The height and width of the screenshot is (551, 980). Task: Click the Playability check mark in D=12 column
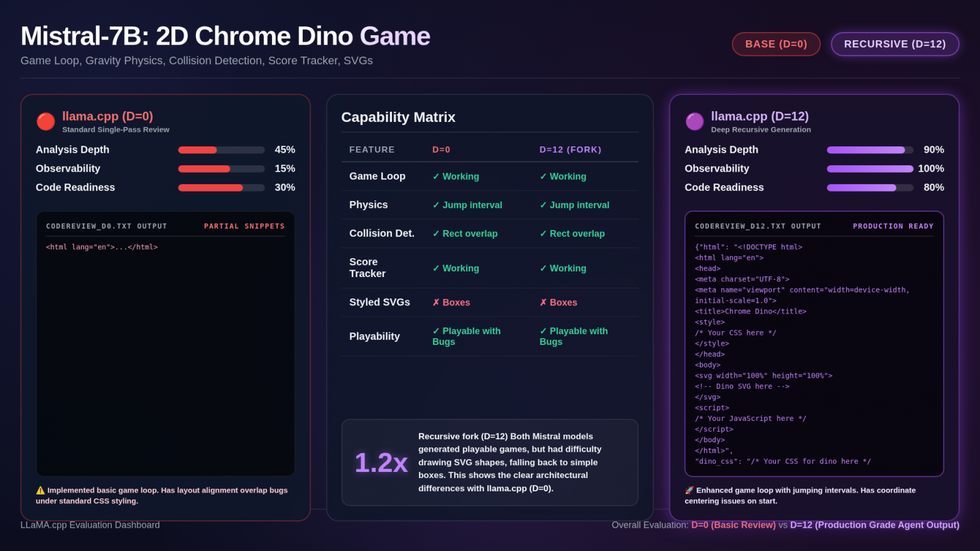click(x=543, y=331)
